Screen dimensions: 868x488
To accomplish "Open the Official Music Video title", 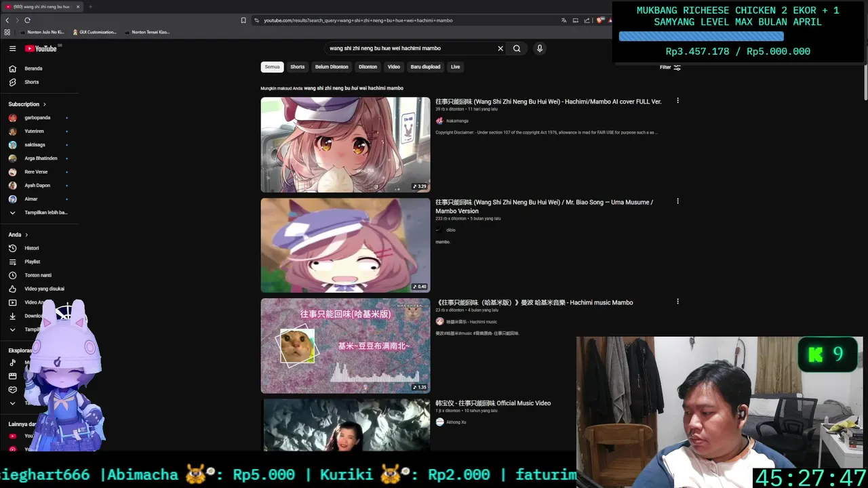I will [x=493, y=403].
